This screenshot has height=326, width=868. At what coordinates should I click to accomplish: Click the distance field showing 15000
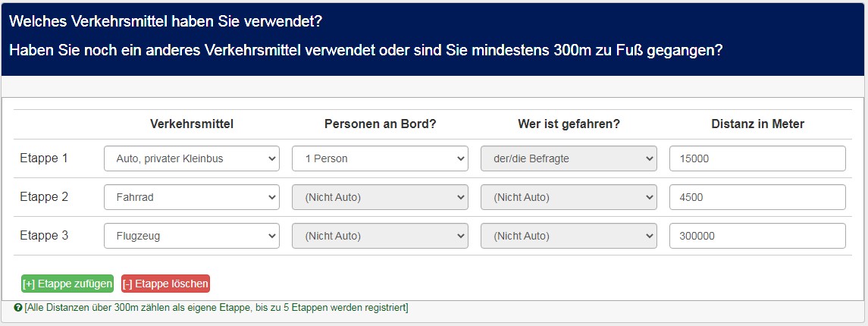tap(757, 158)
